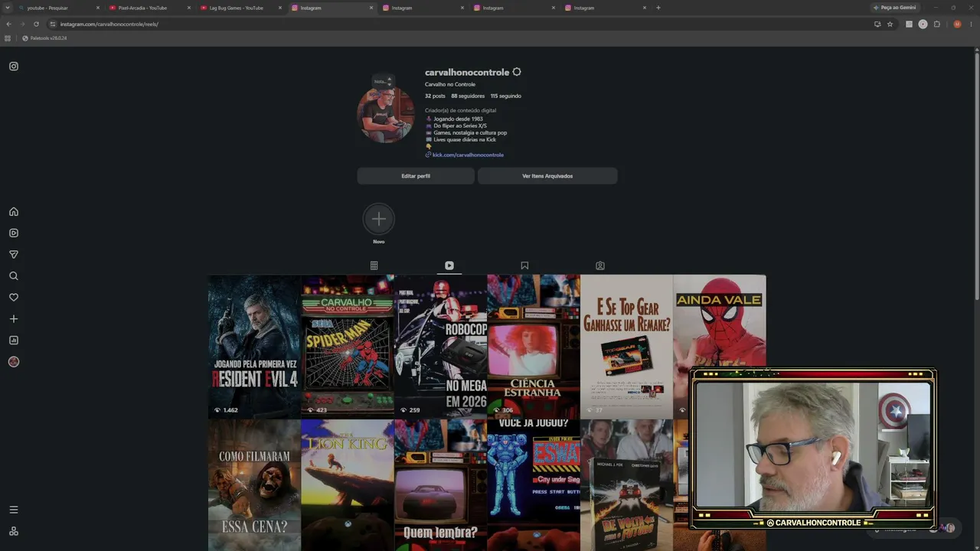Show Notifications heart icon
980x551 pixels.
[x=14, y=298]
